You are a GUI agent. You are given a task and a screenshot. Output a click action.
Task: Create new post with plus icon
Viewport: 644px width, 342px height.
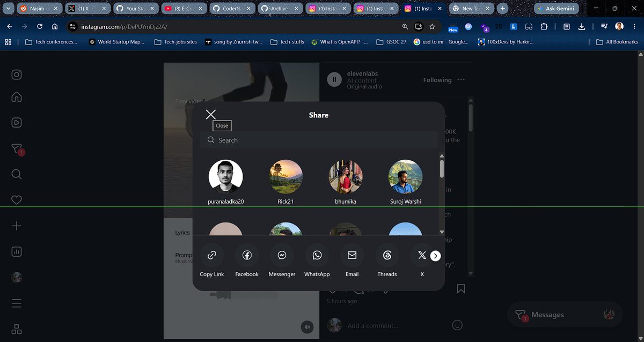[x=17, y=226]
